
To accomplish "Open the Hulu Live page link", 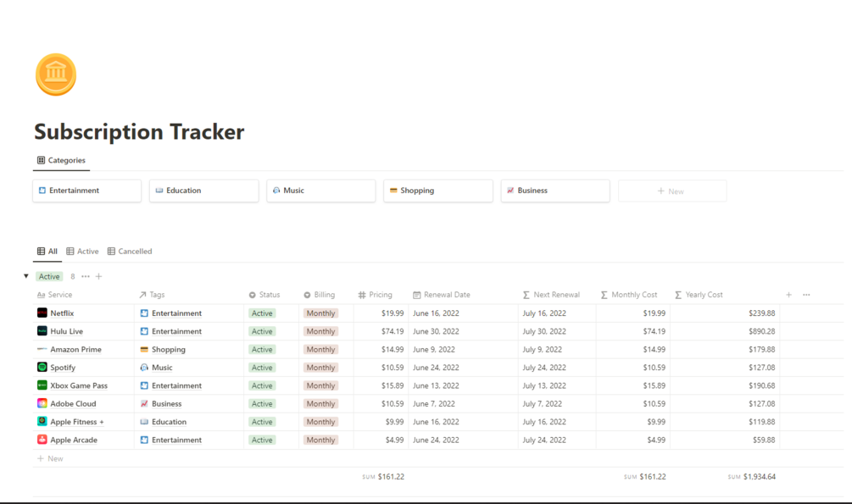I will point(67,331).
